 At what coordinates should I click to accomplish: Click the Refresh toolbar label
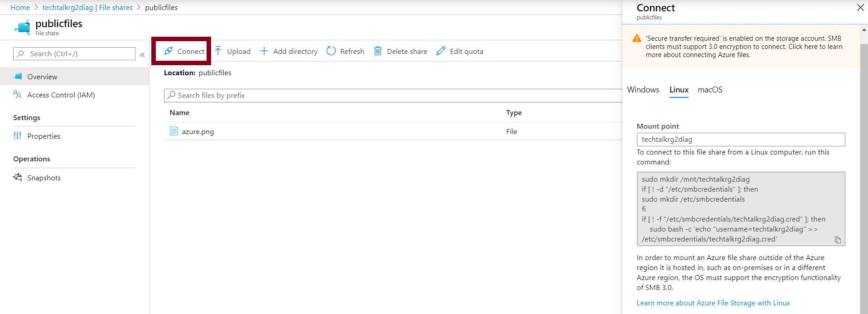pos(352,51)
